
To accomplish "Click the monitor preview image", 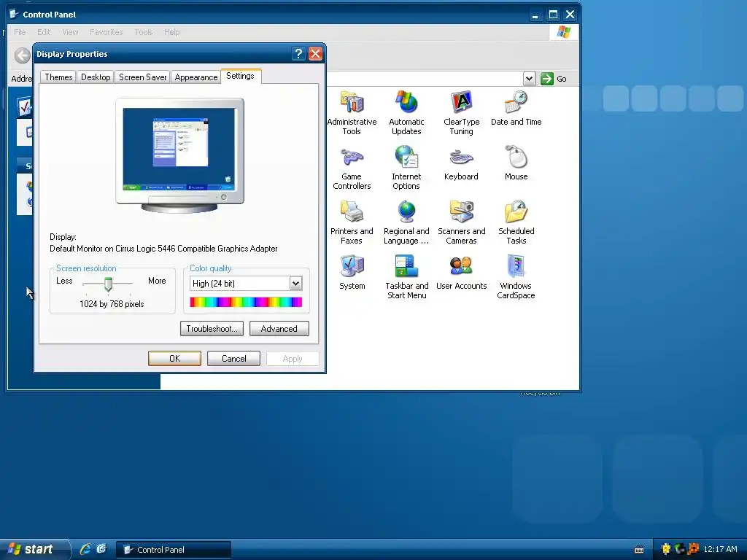I will (x=179, y=155).
